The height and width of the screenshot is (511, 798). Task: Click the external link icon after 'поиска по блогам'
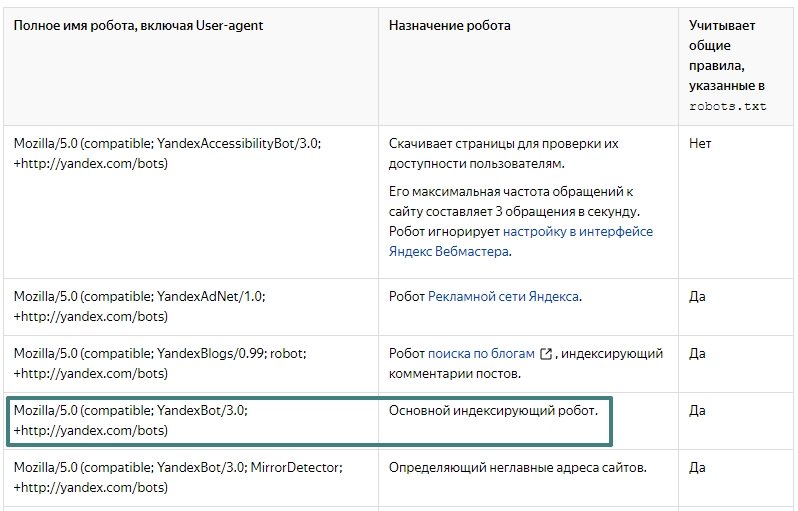546,354
